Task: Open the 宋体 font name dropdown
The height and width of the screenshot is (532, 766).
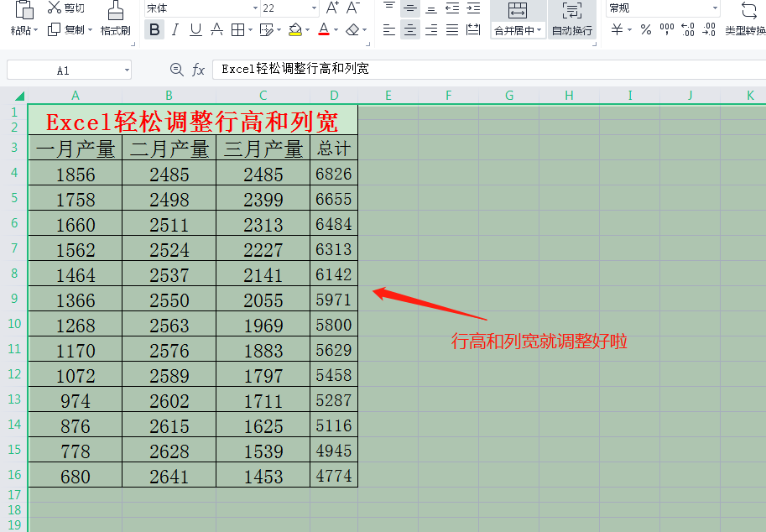Action: click(x=255, y=8)
